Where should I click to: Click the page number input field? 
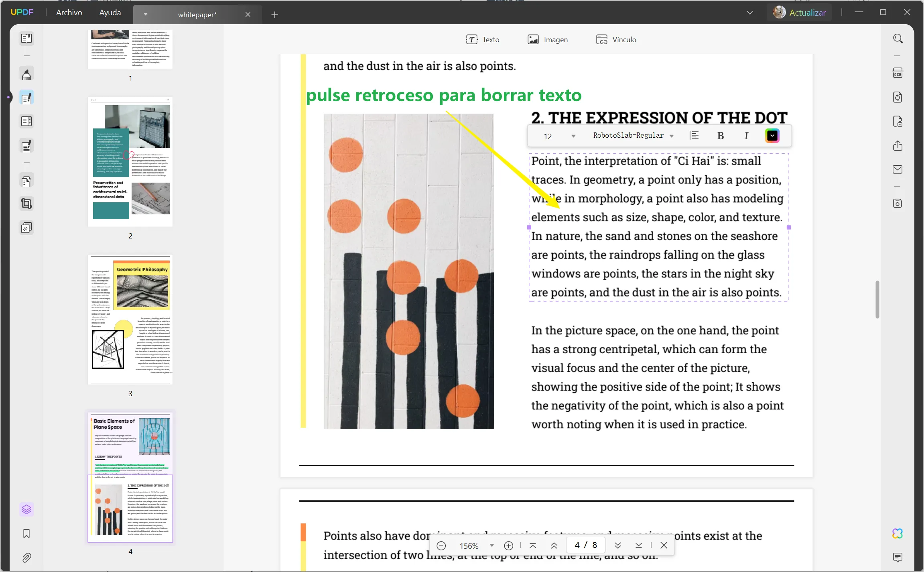586,545
